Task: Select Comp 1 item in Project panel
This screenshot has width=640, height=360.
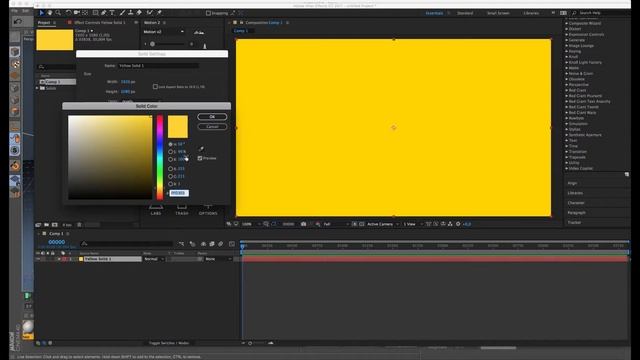Action: 57,82
